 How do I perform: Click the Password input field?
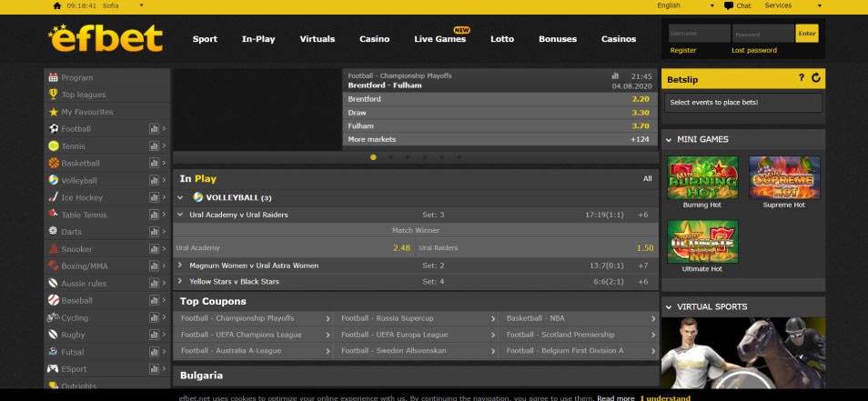[763, 33]
